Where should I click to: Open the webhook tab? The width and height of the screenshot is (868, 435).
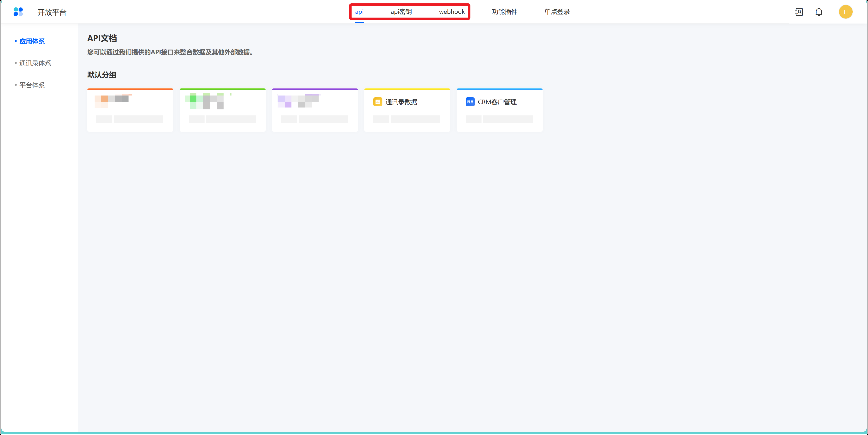(451, 12)
